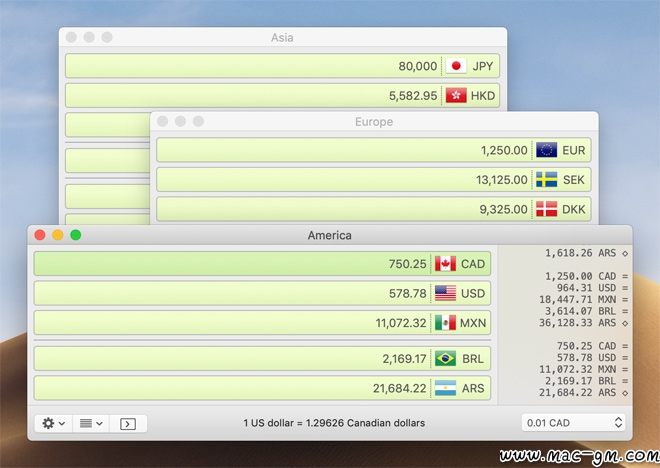Click the 21,684.22 ARS tape entry
This screenshot has width=660, height=468.
(x=584, y=393)
